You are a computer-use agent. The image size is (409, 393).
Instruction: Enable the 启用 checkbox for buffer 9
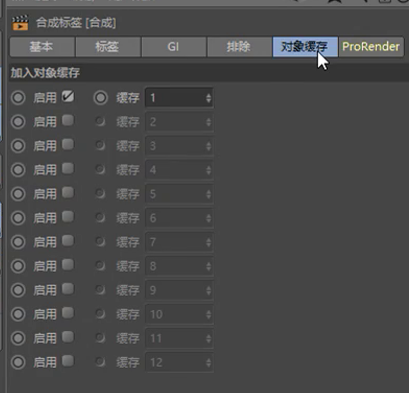pos(68,289)
